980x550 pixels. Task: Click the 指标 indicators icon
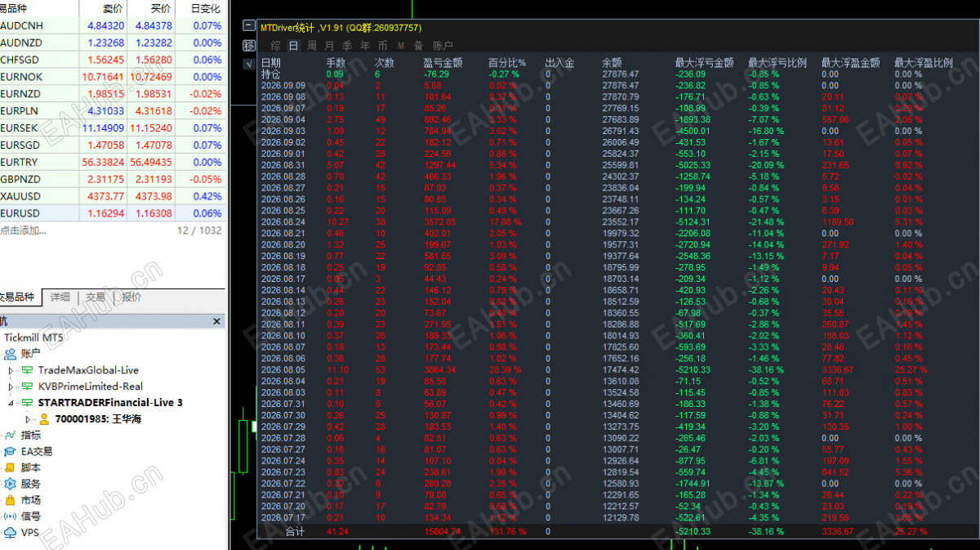point(11,435)
